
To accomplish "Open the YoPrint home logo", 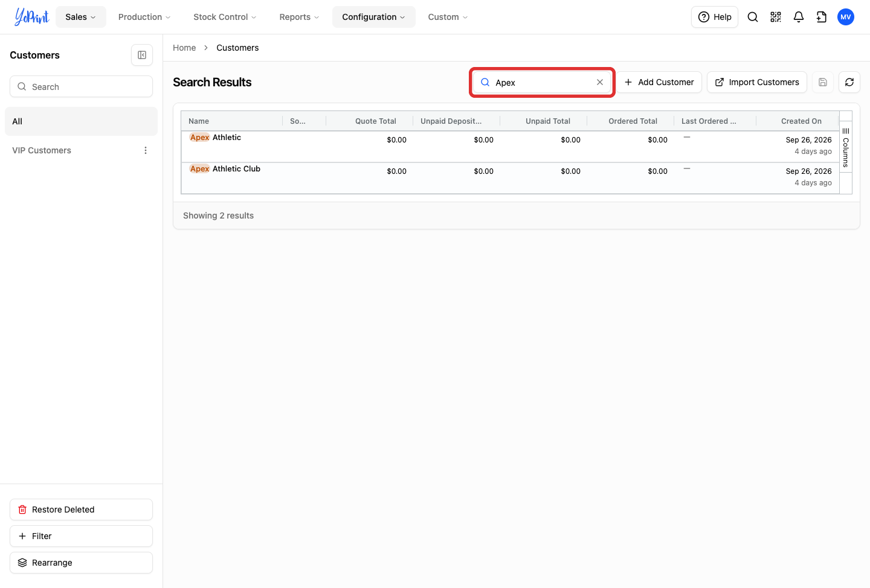I will point(32,17).
